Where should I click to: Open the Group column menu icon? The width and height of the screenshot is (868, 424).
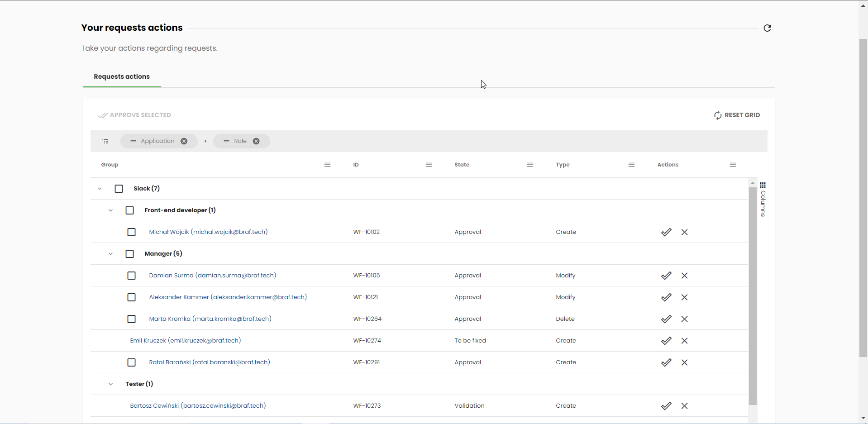click(327, 165)
